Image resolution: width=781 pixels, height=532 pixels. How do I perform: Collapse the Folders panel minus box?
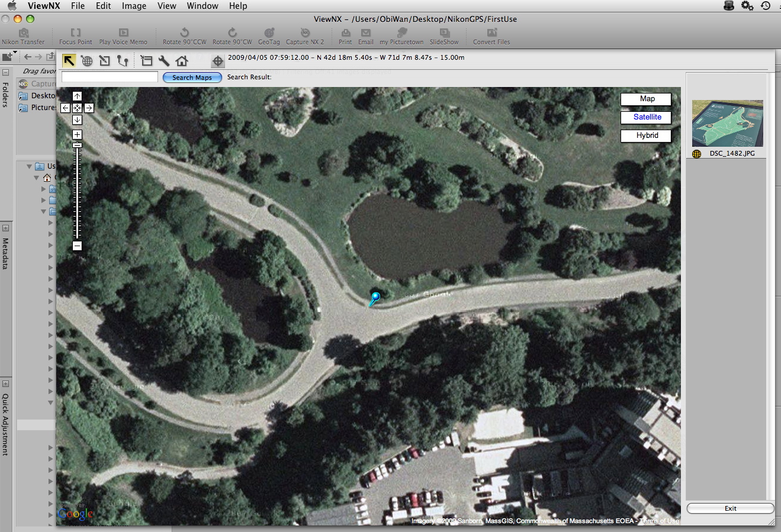click(x=5, y=72)
